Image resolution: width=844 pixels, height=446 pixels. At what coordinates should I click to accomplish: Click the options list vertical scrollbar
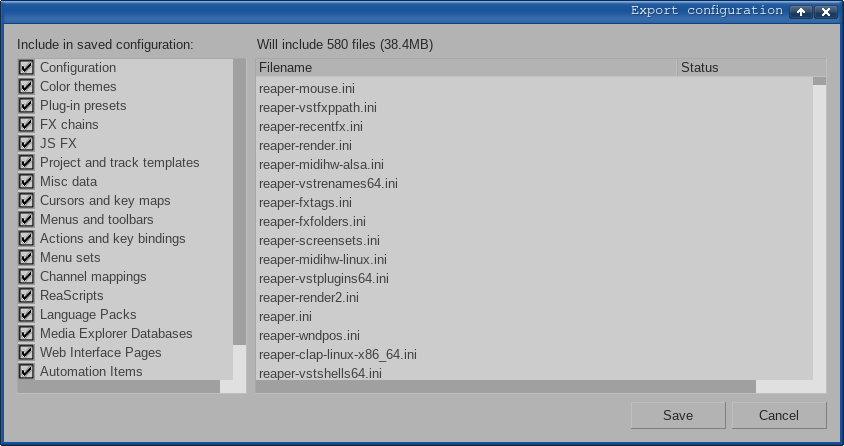(x=240, y=202)
